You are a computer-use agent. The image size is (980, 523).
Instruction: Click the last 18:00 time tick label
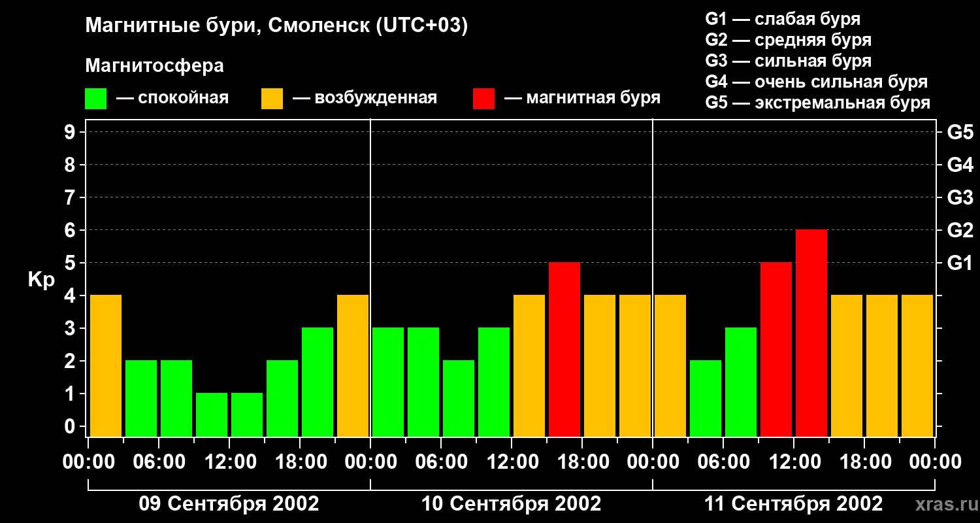(x=864, y=462)
